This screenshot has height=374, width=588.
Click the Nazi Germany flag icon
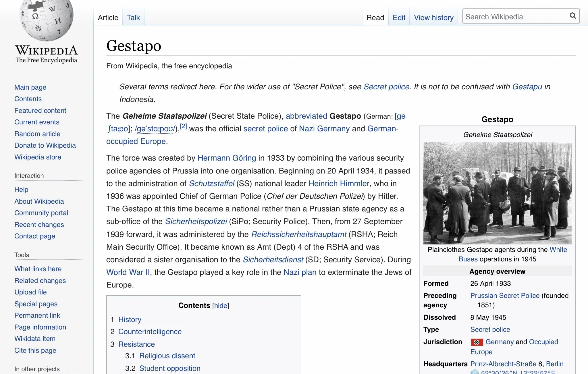click(x=477, y=342)
